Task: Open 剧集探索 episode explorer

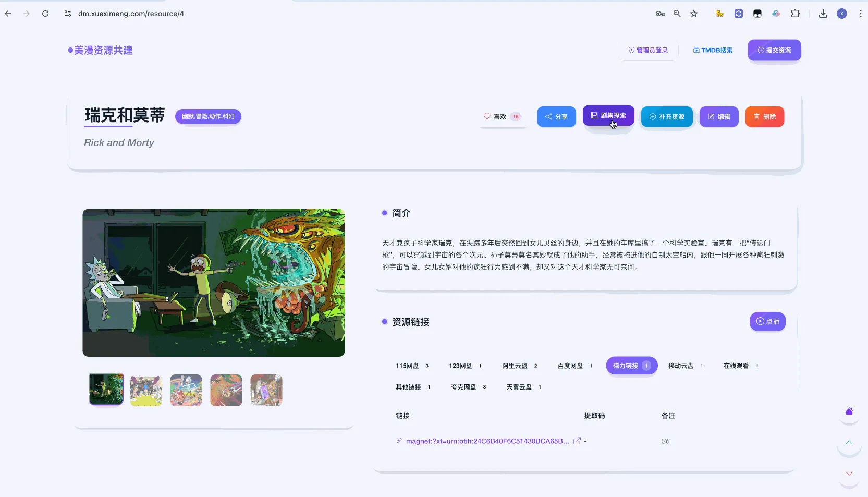Action: coord(608,116)
